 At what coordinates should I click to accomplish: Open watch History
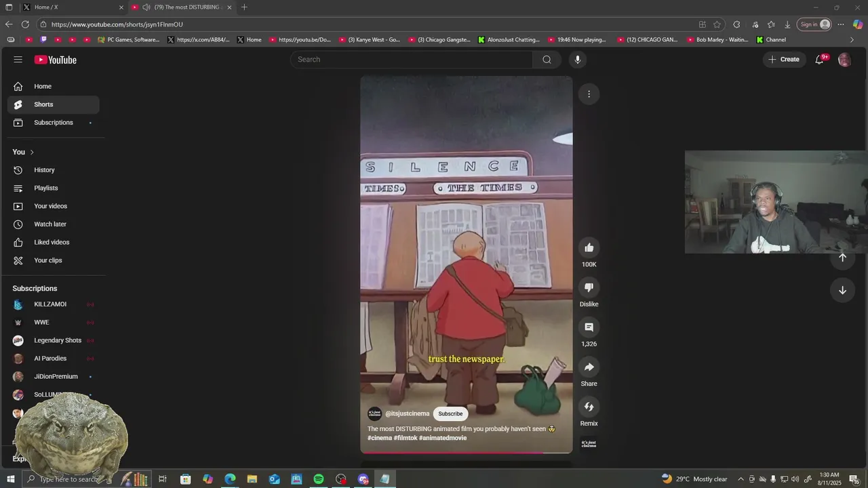click(53, 170)
